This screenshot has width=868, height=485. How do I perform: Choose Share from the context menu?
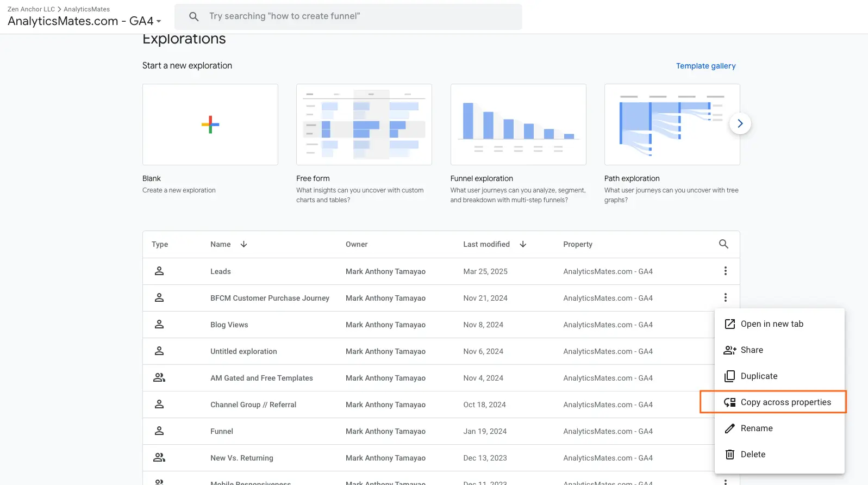(x=779, y=350)
